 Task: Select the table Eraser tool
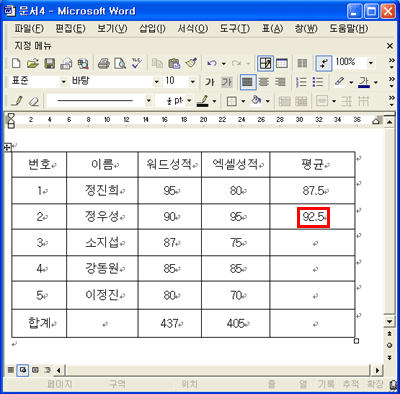pos(33,101)
